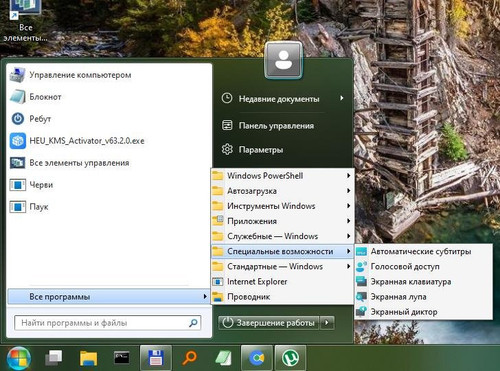Click the Паук game icon
The width and height of the screenshot is (500, 371).
17,207
